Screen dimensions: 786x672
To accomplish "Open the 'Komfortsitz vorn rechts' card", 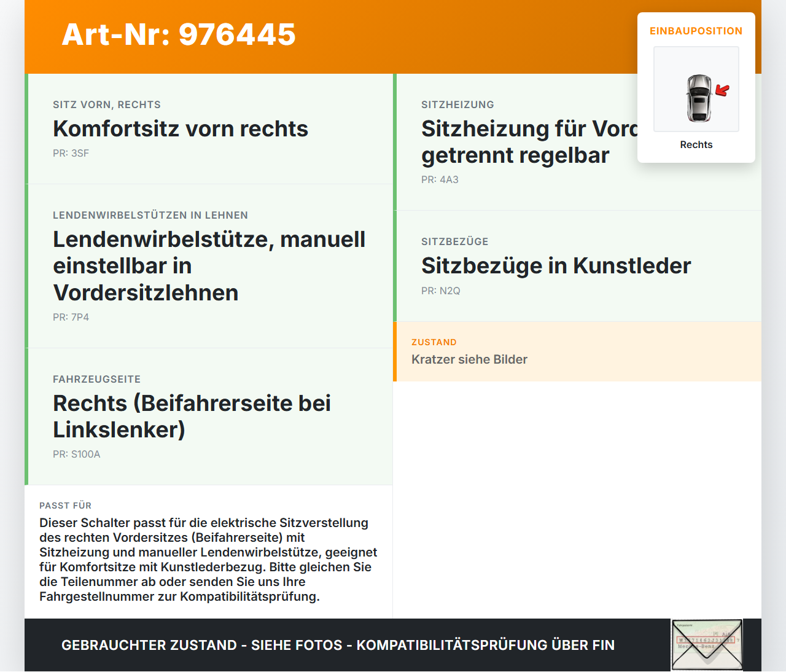I will 181,129.
